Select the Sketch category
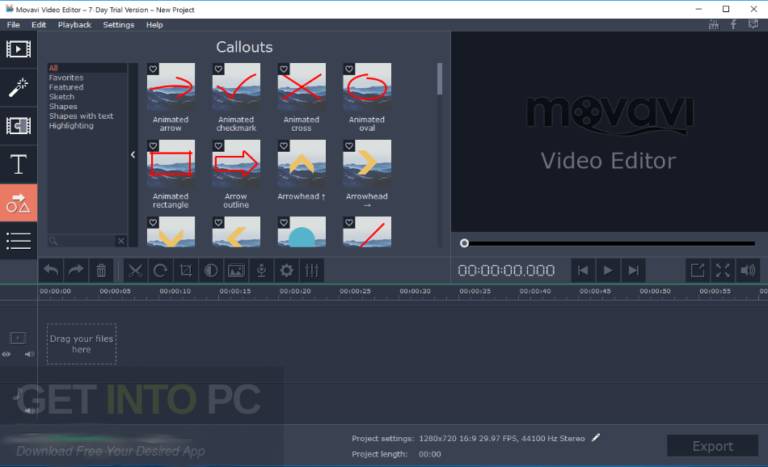Screen dimensions: 768x467 (x=62, y=97)
